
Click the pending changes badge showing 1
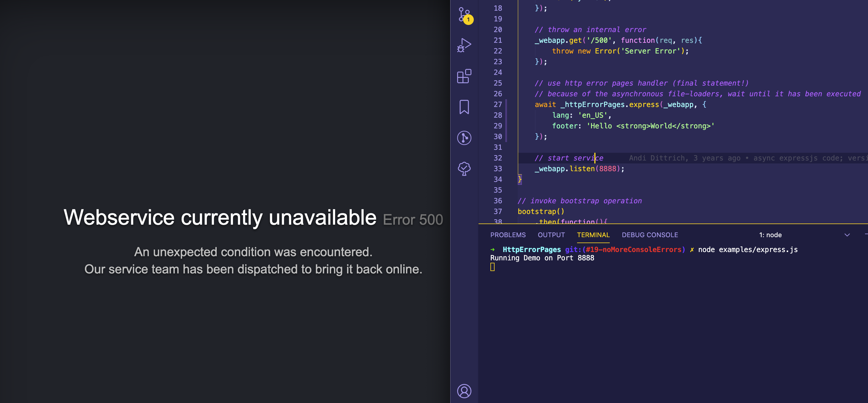click(x=468, y=20)
